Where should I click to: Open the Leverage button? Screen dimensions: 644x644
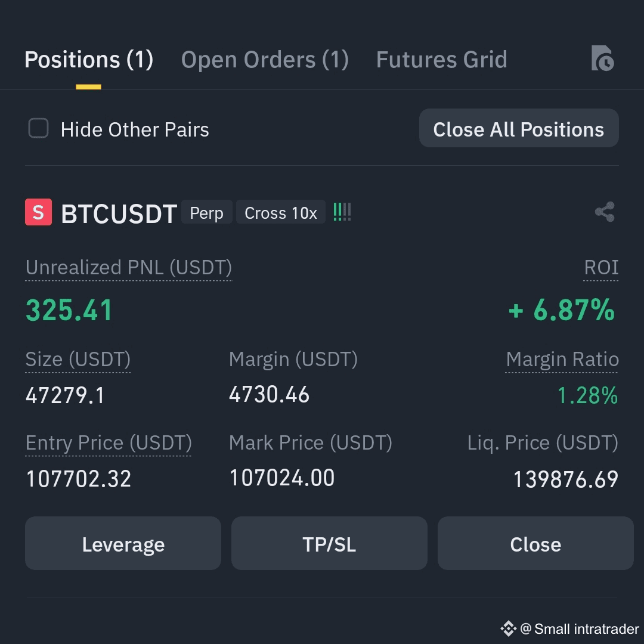coord(123,543)
